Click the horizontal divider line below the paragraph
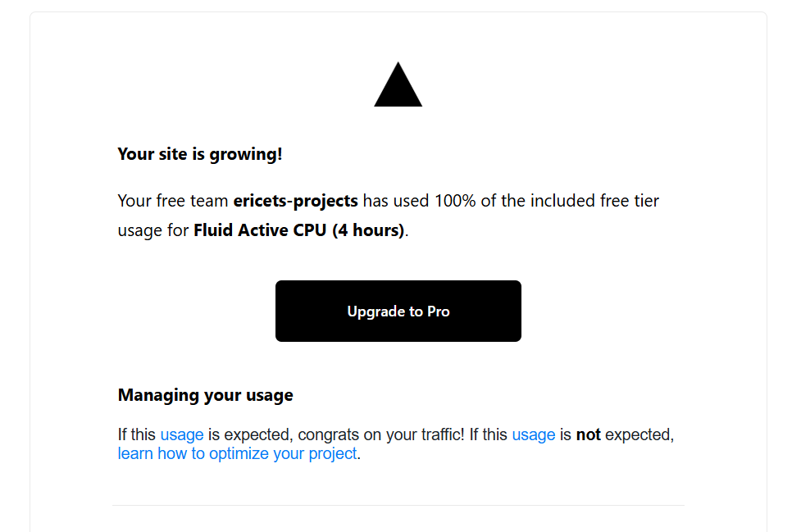The height and width of the screenshot is (532, 792). (398, 505)
